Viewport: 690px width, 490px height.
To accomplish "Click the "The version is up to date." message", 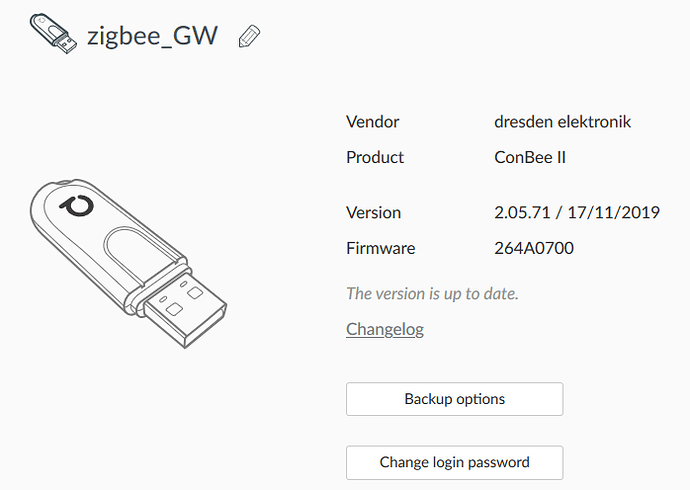I will pos(432,293).
